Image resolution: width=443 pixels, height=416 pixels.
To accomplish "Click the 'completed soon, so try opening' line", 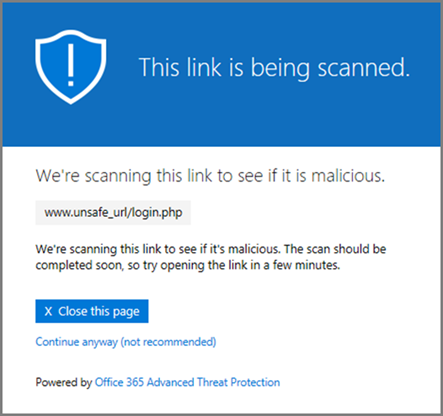I will click(x=188, y=265).
